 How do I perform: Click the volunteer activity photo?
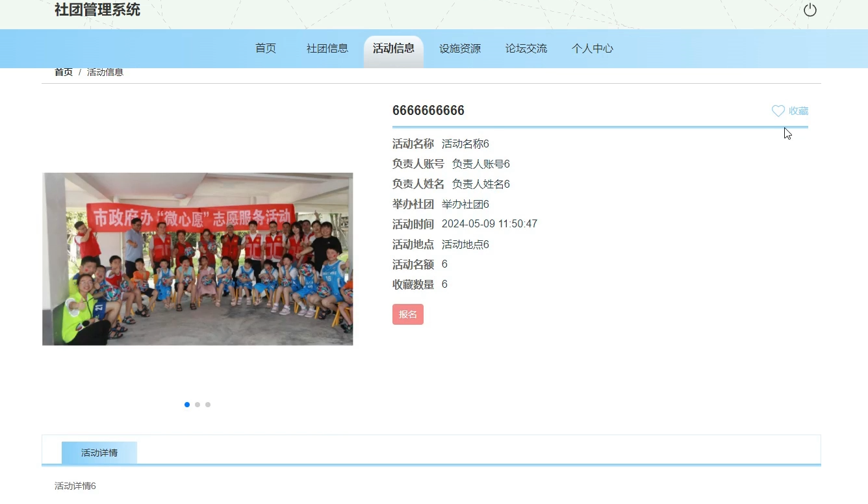point(198,258)
